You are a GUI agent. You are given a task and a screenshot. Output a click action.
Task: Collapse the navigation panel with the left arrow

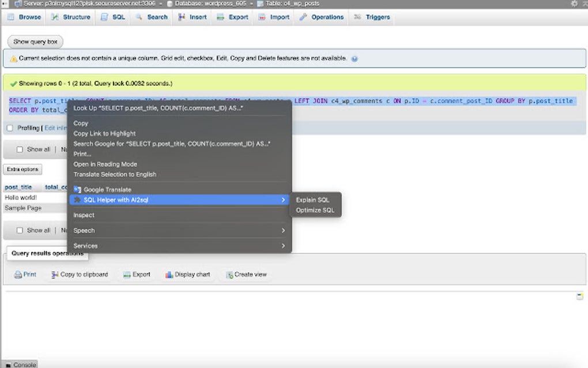pos(5,3)
